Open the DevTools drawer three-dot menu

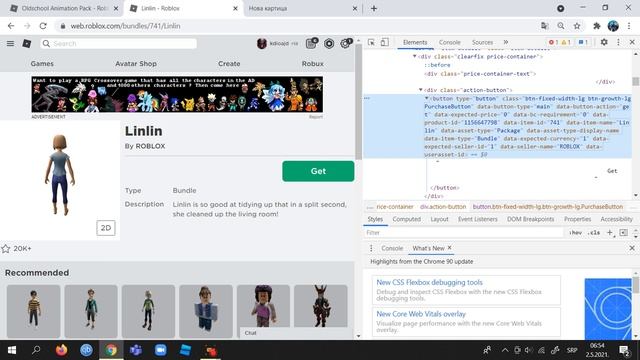(371, 248)
